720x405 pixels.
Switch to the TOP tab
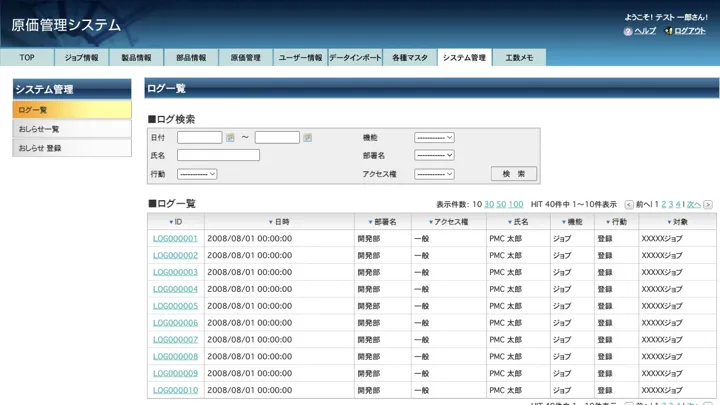click(27, 57)
